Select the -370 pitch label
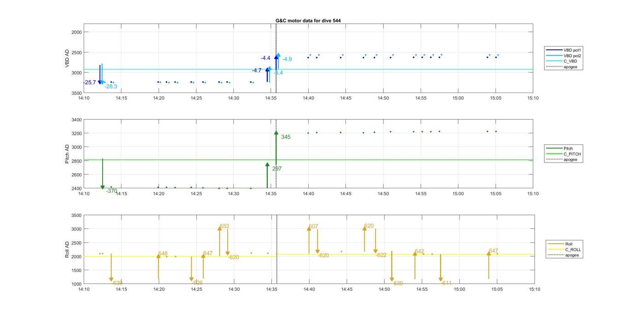 tap(111, 191)
